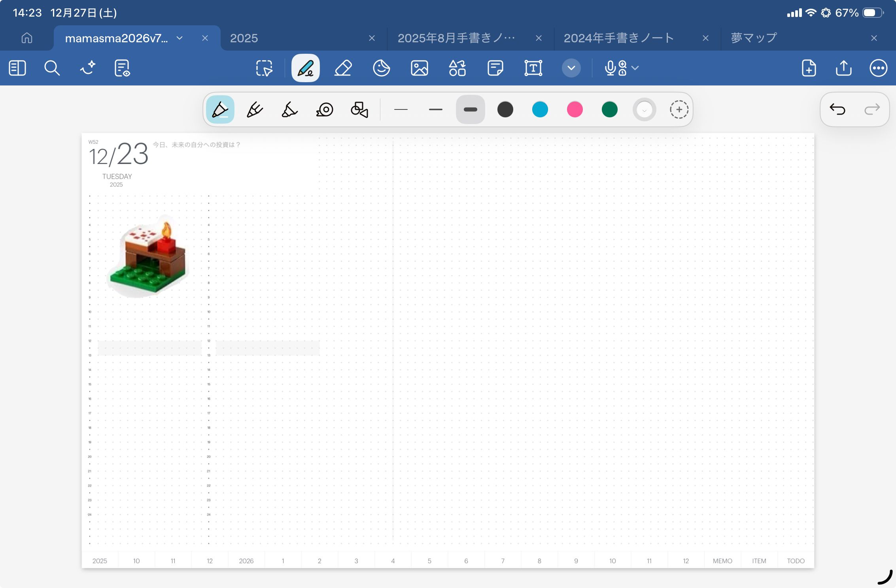Open the Shapes tool
896x588 pixels.
[457, 68]
